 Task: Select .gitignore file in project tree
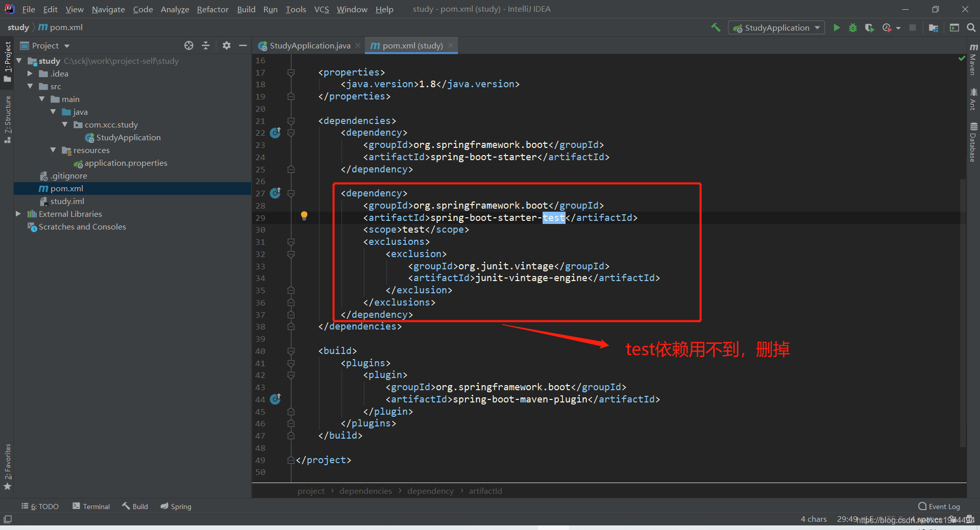(69, 175)
